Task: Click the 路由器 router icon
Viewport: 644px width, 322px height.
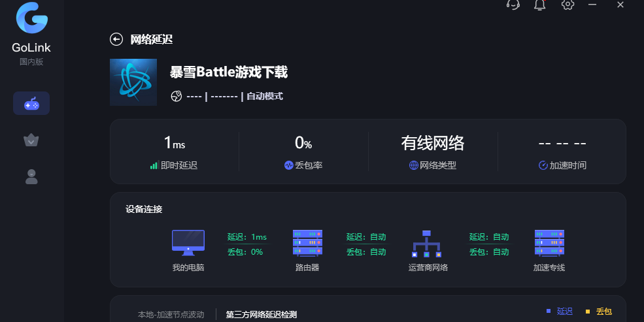Action: (x=307, y=242)
